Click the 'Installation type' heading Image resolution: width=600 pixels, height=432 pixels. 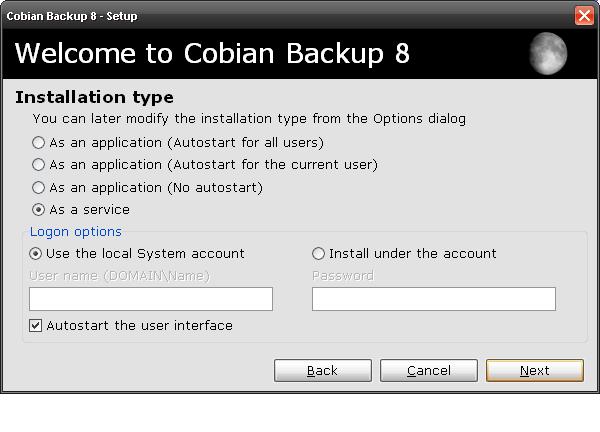click(x=94, y=97)
